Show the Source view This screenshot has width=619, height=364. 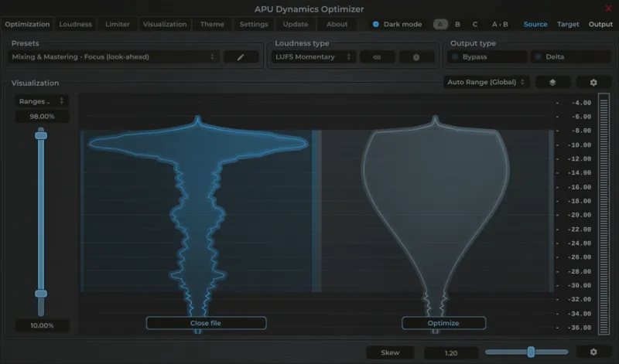tap(535, 24)
